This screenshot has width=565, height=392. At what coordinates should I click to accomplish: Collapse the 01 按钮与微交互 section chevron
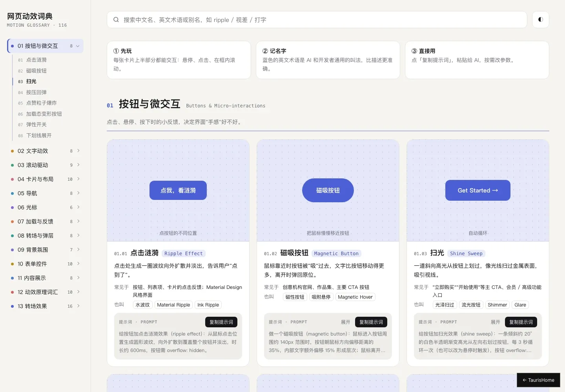[78, 46]
